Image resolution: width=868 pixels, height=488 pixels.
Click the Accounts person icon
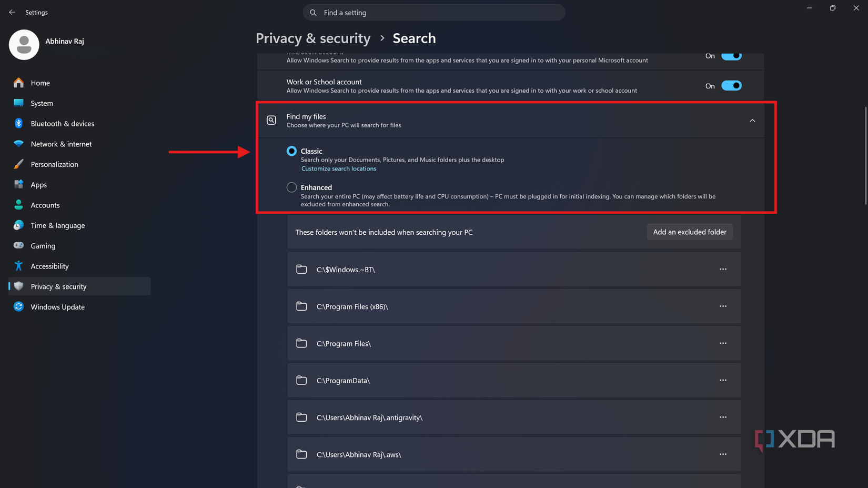point(19,205)
